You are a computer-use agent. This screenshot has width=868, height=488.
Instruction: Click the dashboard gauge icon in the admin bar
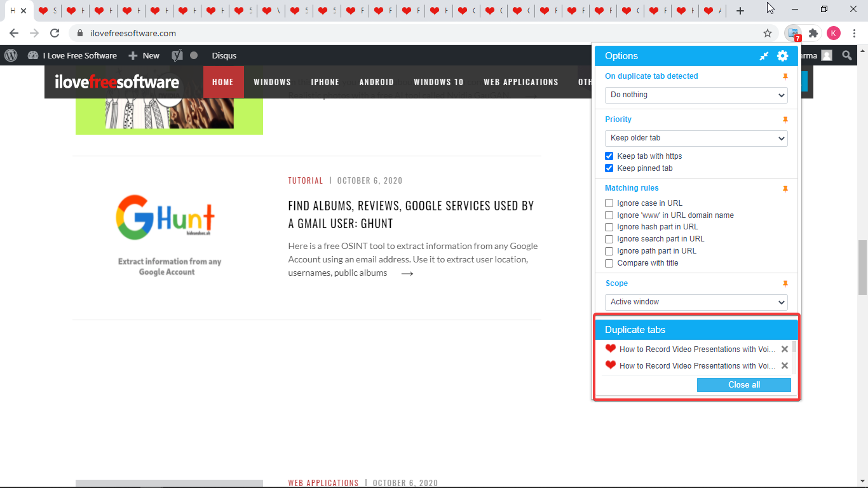coord(33,55)
